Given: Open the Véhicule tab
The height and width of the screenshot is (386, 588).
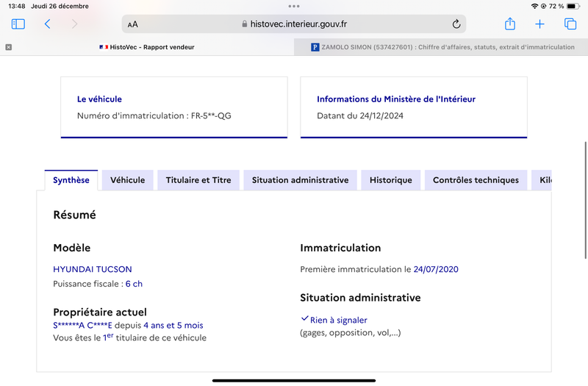Looking at the screenshot, I should click(127, 180).
